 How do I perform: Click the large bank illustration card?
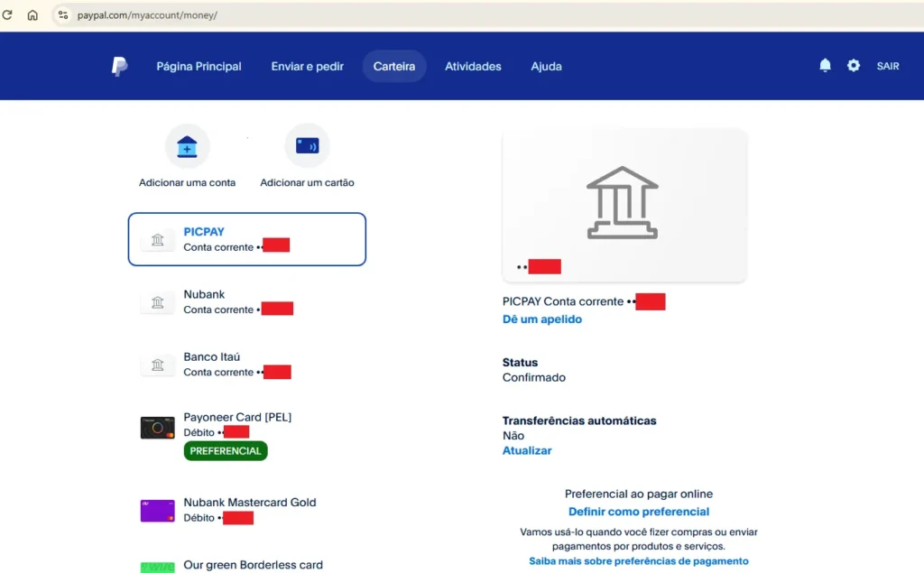[624, 205]
